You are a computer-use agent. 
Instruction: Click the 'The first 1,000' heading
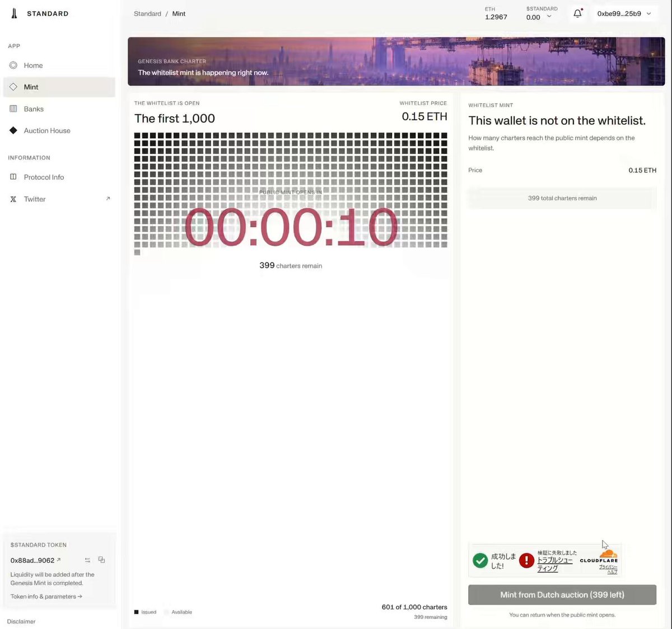175,119
